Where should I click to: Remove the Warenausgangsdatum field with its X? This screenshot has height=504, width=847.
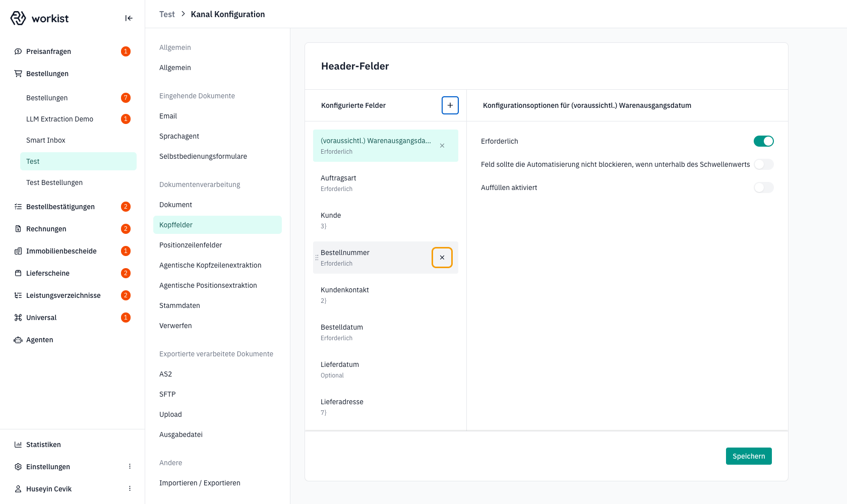click(442, 146)
